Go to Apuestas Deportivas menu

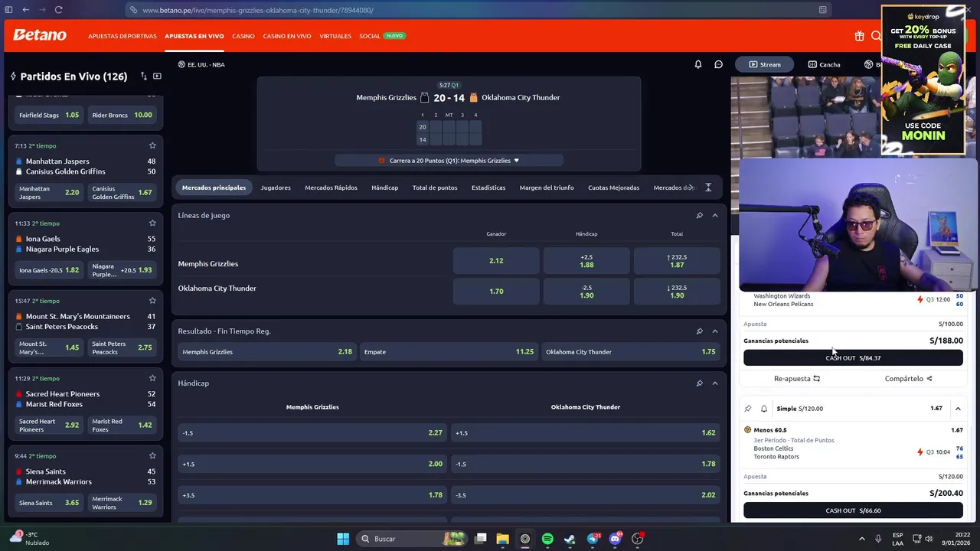(x=122, y=36)
